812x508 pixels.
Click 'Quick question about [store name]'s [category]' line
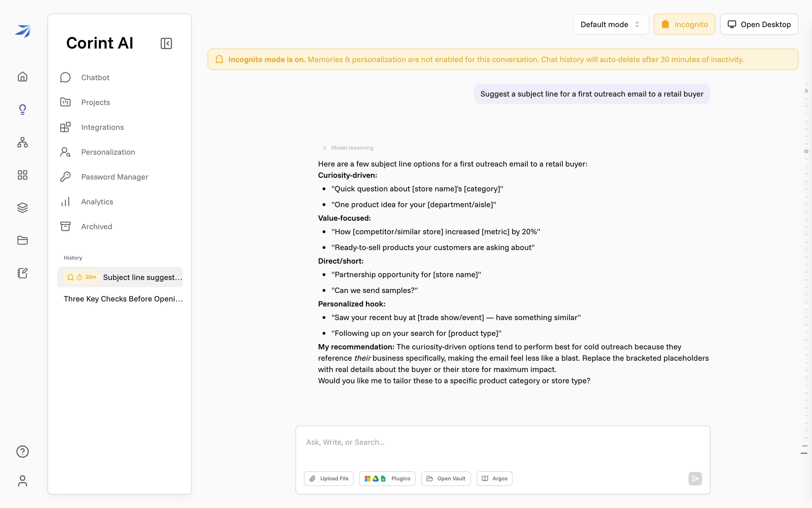[x=417, y=189]
